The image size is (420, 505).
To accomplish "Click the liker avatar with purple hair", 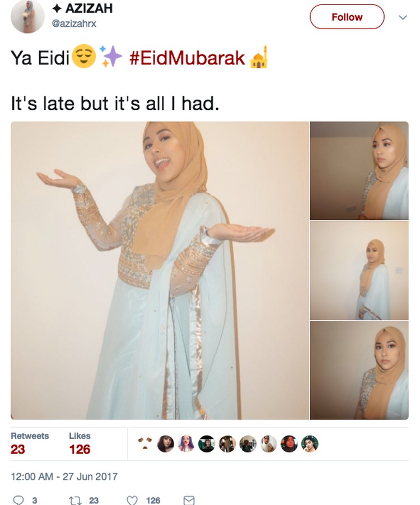I will point(186,443).
